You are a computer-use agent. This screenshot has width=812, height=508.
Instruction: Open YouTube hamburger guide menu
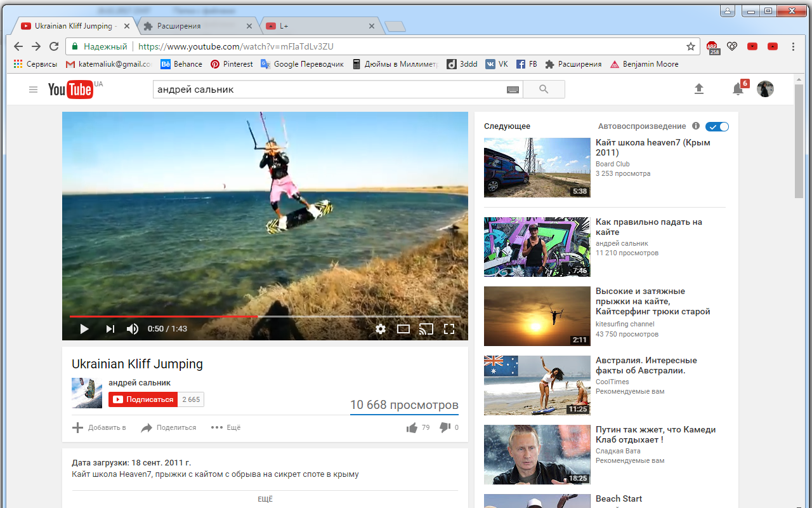33,90
